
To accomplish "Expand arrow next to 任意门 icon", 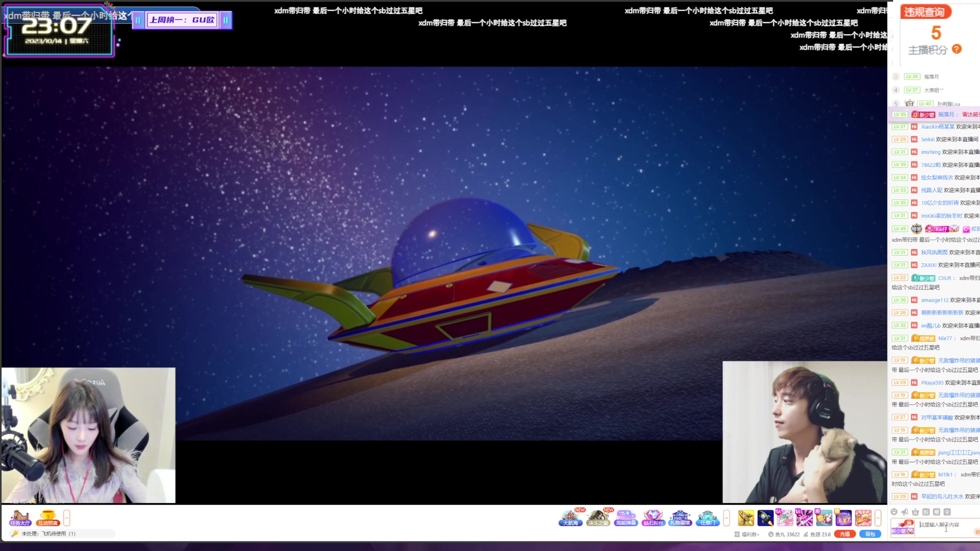I will pyautogui.click(x=726, y=518).
